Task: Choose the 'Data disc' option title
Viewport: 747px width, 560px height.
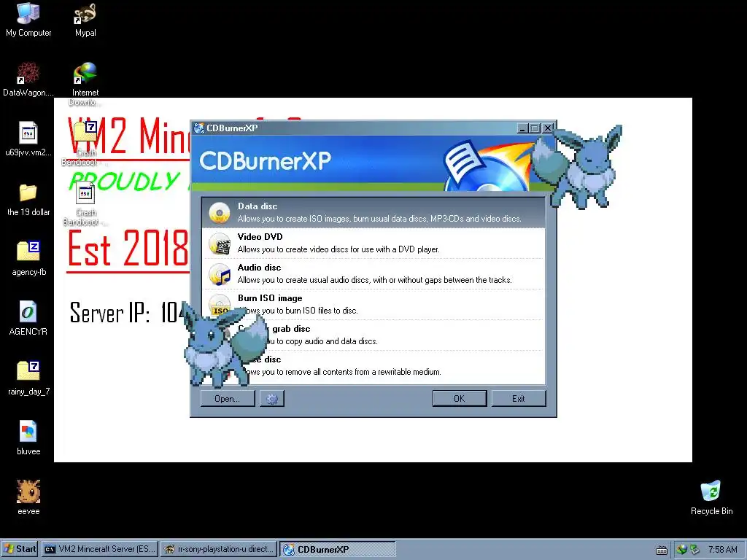Action: 258,206
